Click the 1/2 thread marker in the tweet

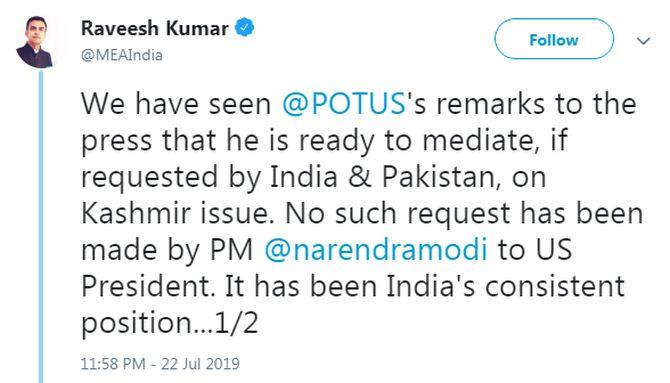tap(237, 322)
